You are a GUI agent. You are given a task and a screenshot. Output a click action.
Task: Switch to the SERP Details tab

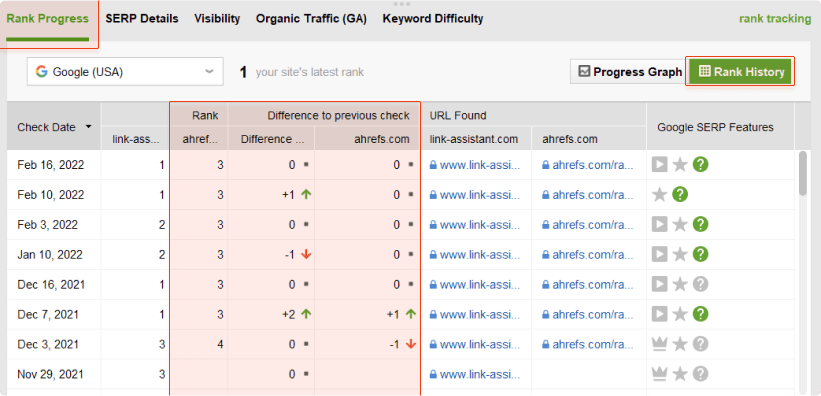click(x=142, y=19)
